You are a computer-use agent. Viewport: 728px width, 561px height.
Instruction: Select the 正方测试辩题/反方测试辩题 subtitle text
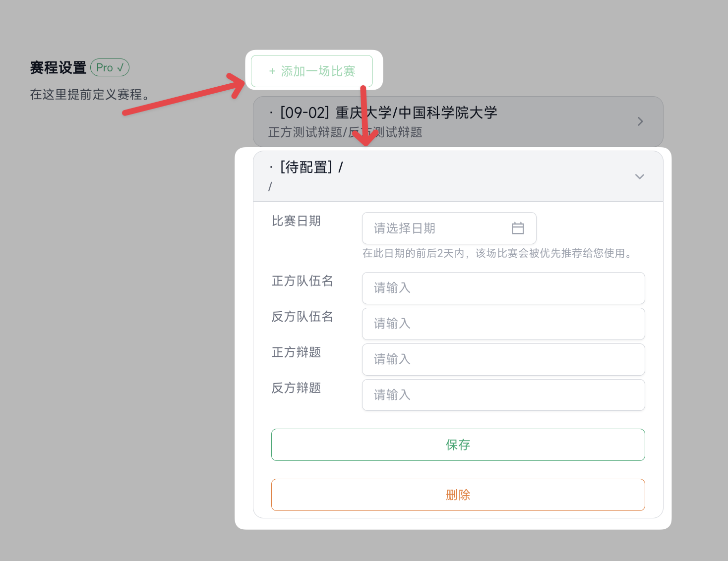345,132
